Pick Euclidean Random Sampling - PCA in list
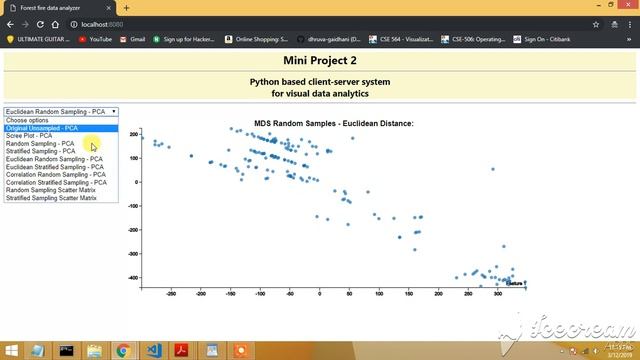The height and width of the screenshot is (360, 640). coord(61,159)
